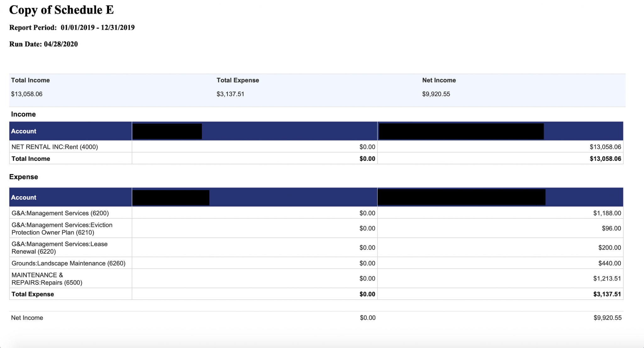Select MAINTENANCE & REPAIRS:Repairs (6500) row
The height and width of the screenshot is (348, 644).
[x=47, y=279]
